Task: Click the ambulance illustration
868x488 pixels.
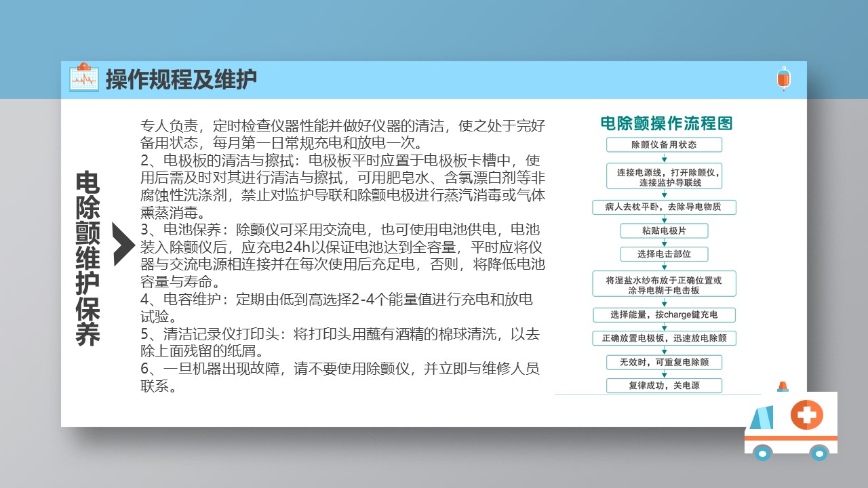Action: coord(791,422)
